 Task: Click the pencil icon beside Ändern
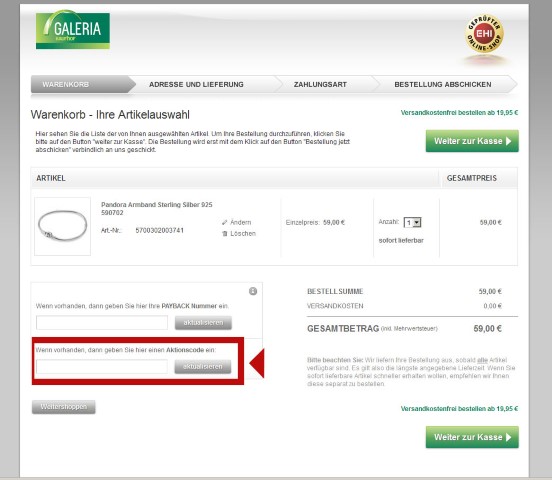click(225, 223)
